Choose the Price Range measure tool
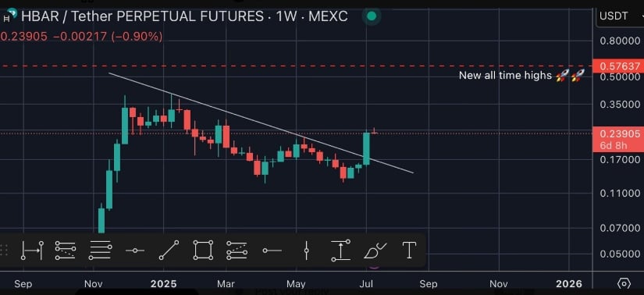 coord(340,251)
